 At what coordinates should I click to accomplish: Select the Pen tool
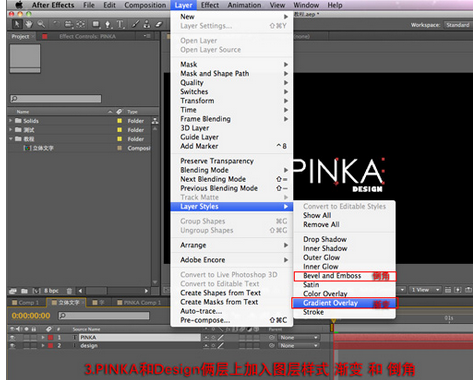108,24
